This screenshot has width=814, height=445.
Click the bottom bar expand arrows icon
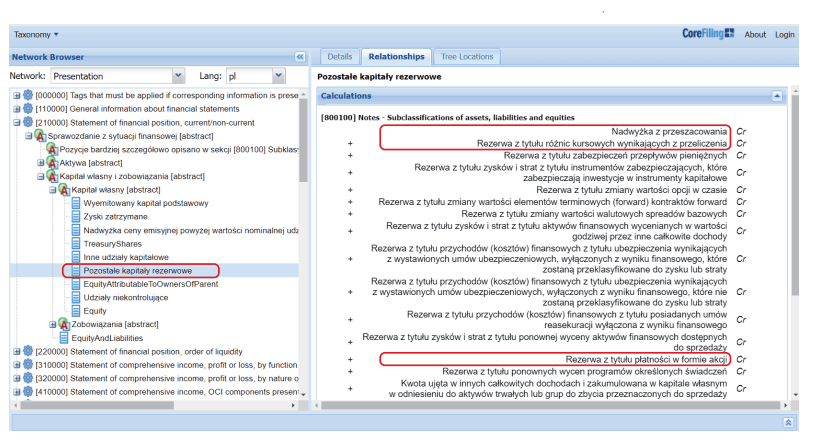click(x=788, y=422)
